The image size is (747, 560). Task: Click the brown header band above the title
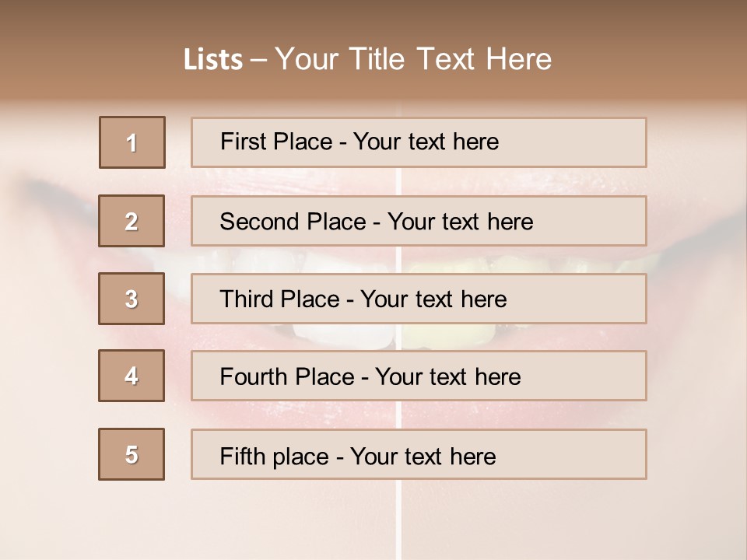coord(373,17)
